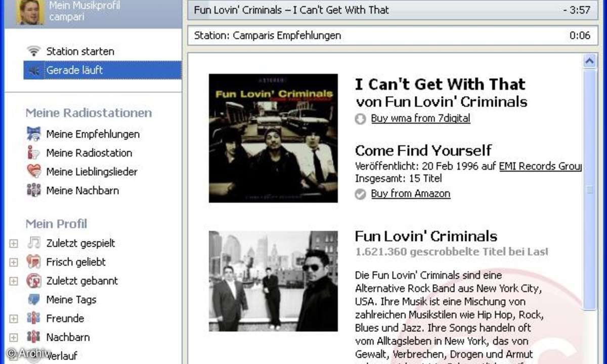
Task: Click the download icon beside the 7digital link
Action: tap(360, 119)
